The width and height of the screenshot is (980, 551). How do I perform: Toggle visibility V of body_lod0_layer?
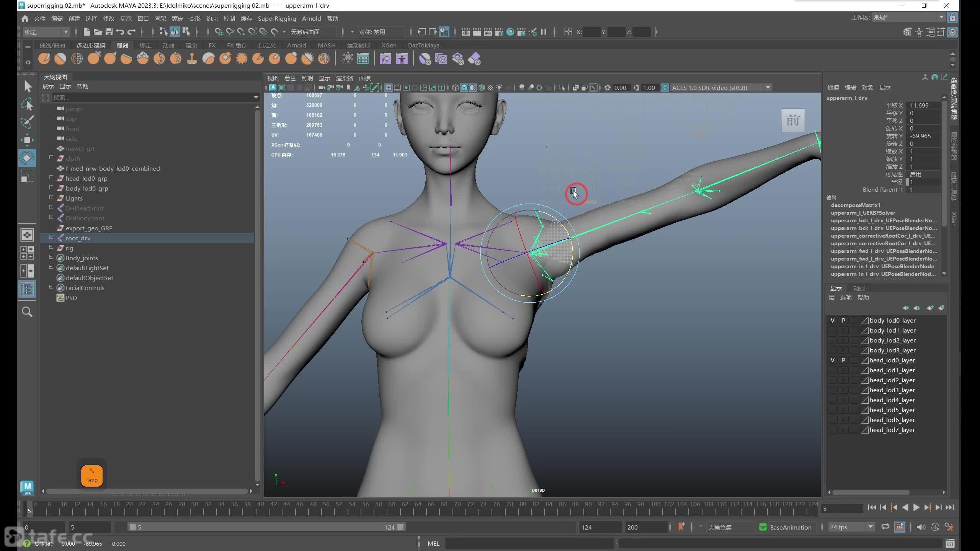tap(833, 321)
